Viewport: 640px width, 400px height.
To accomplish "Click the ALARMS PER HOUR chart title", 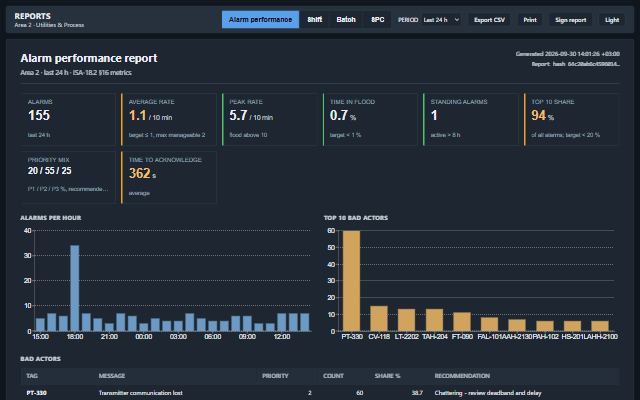I will point(51,218).
